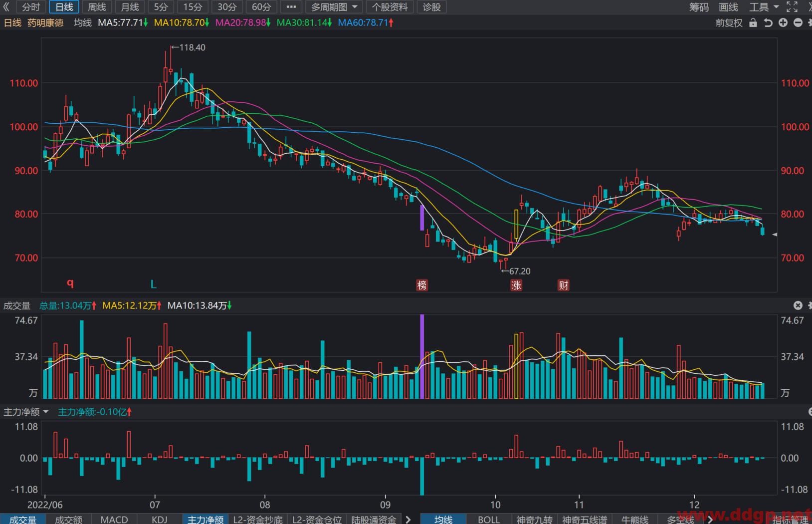Open 个股资料 stock info

click(390, 7)
